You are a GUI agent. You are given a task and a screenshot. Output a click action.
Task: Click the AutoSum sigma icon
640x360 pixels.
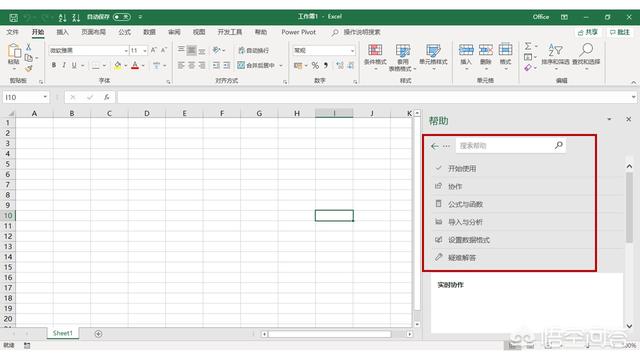(x=528, y=46)
